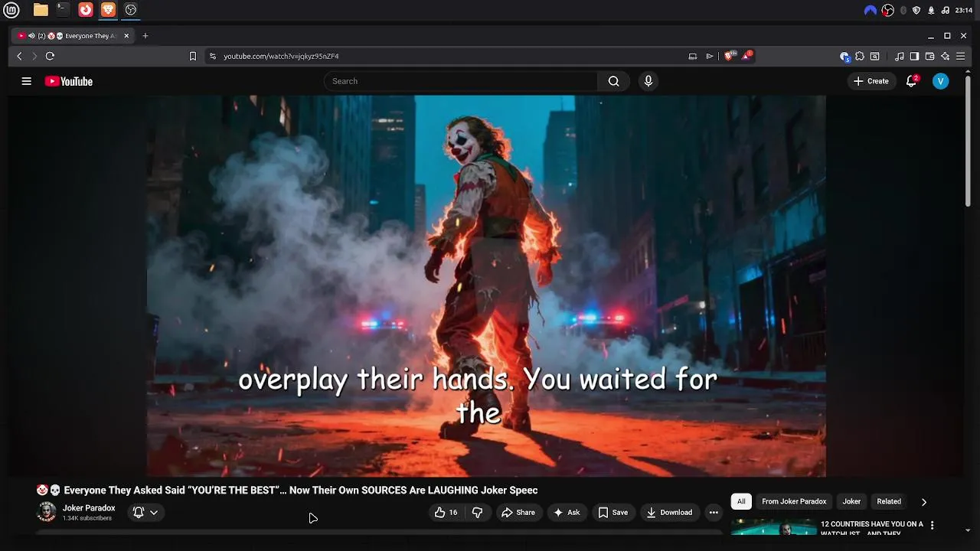Viewport: 980px width, 551px height.
Task: Show more filter chips with arrow
Action: (923, 502)
